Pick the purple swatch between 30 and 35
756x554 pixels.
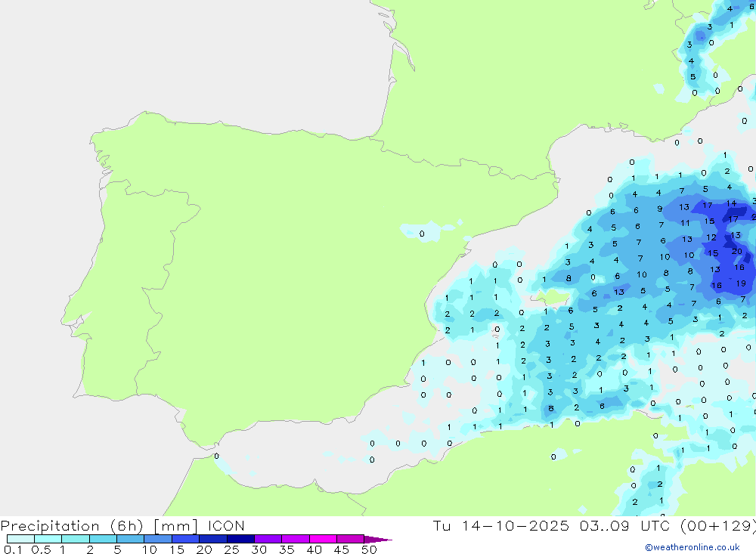[x=268, y=539]
